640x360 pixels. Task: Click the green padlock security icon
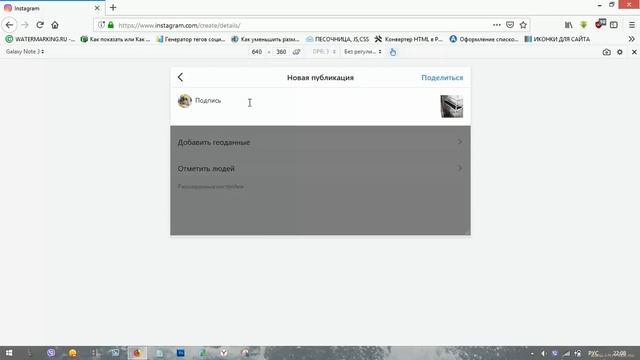coord(111,25)
